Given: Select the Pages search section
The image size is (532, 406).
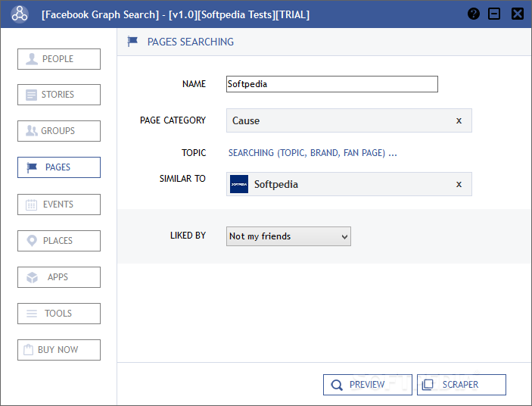Looking at the screenshot, I should tap(59, 167).
